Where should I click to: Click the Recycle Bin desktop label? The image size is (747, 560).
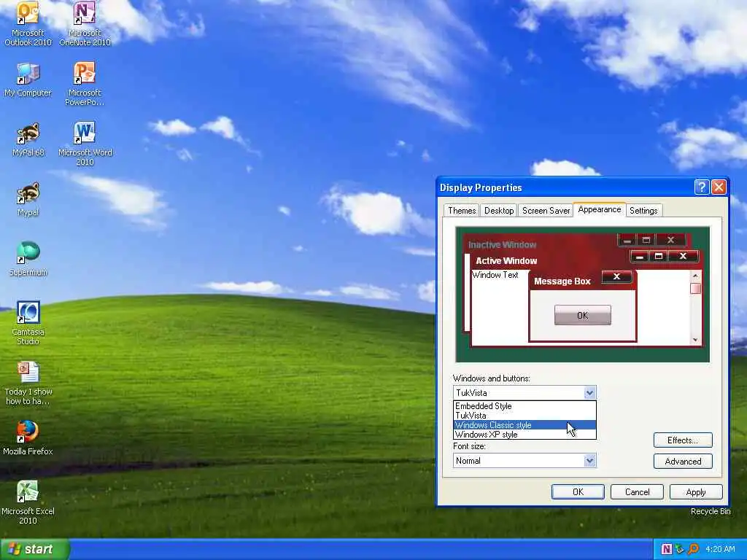[711, 511]
